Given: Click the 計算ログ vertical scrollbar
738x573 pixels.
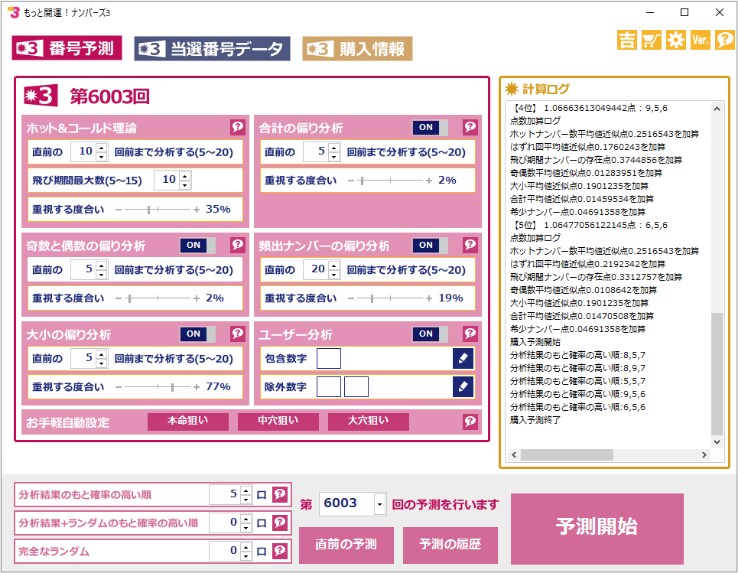Looking at the screenshot, I should coord(717,373).
